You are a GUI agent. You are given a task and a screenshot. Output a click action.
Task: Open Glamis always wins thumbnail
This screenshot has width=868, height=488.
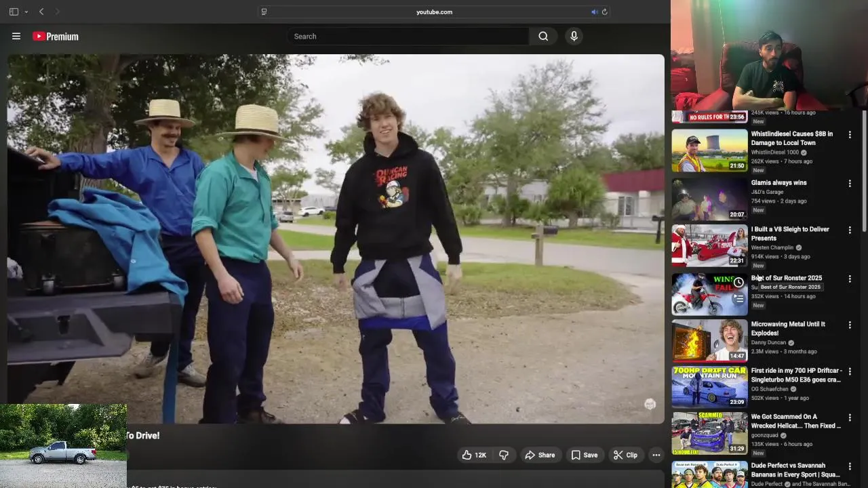(709, 199)
